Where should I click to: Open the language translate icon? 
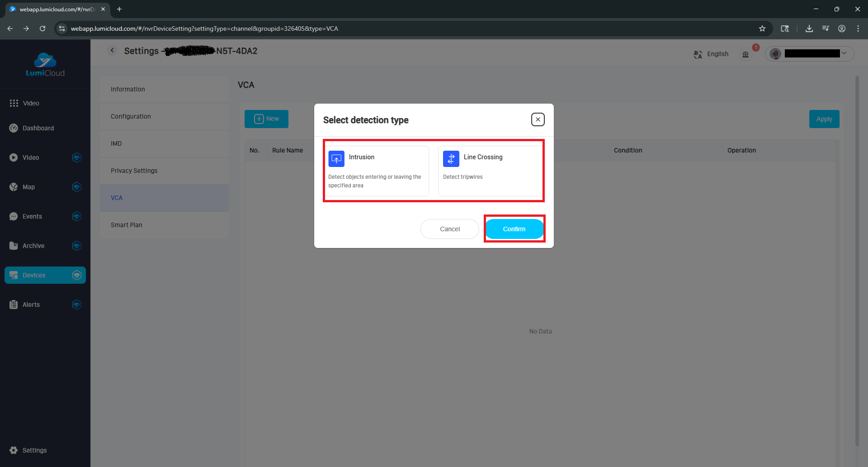click(698, 54)
